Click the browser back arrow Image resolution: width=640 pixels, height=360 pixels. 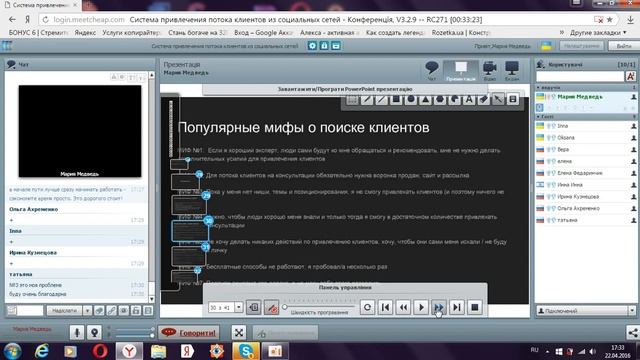click(12, 19)
